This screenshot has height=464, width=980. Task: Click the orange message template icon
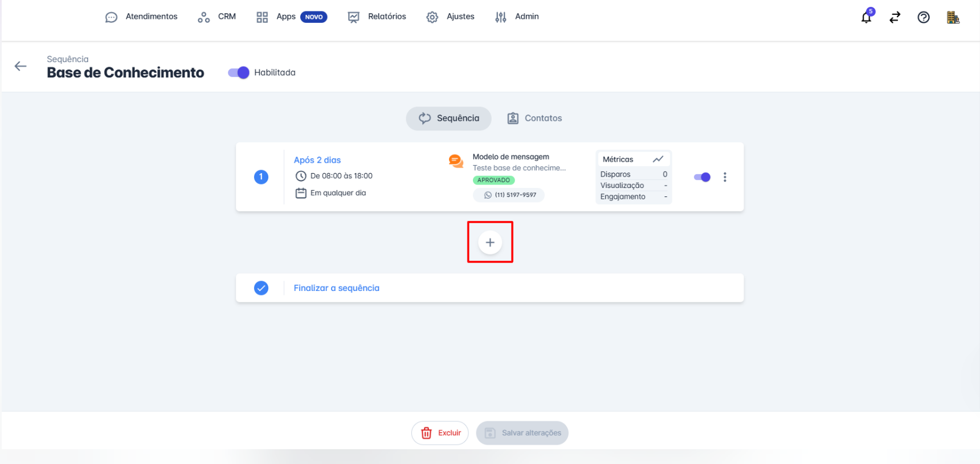point(456,161)
